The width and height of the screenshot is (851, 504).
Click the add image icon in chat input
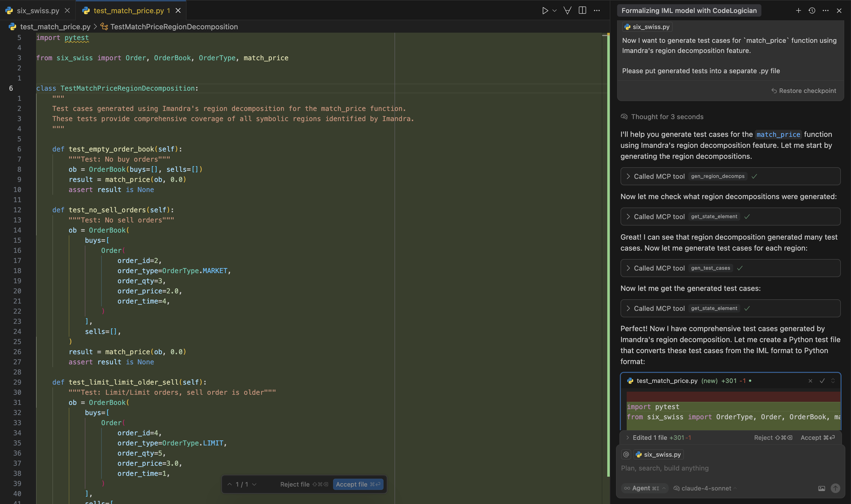pos(821,489)
